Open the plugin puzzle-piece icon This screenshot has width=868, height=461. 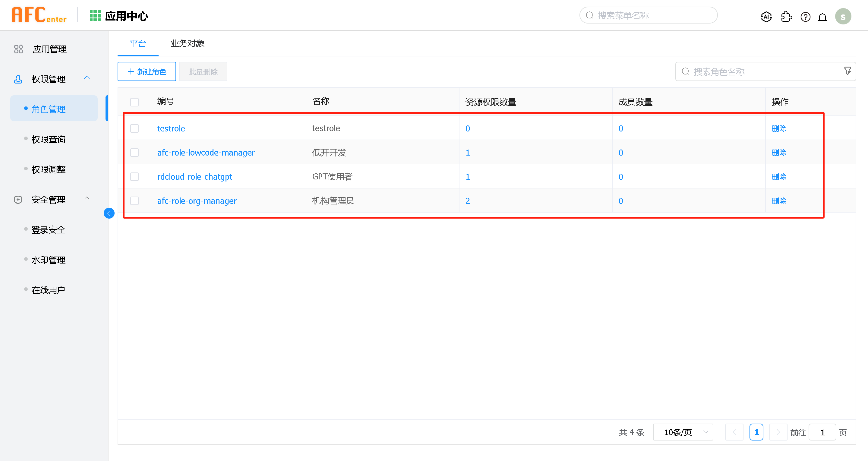[786, 17]
